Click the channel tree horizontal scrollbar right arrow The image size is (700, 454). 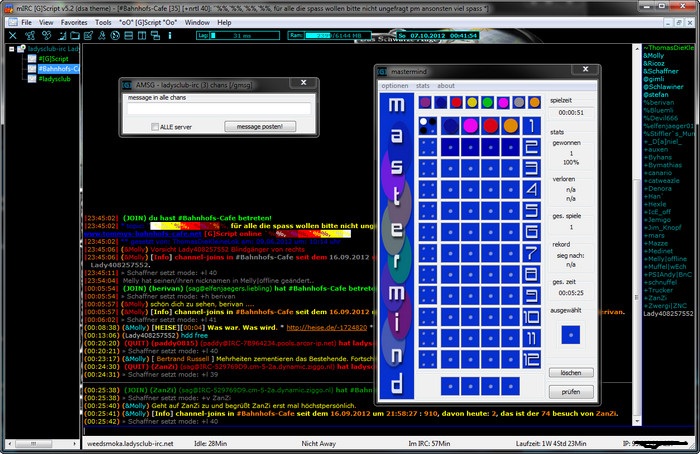tap(75, 444)
